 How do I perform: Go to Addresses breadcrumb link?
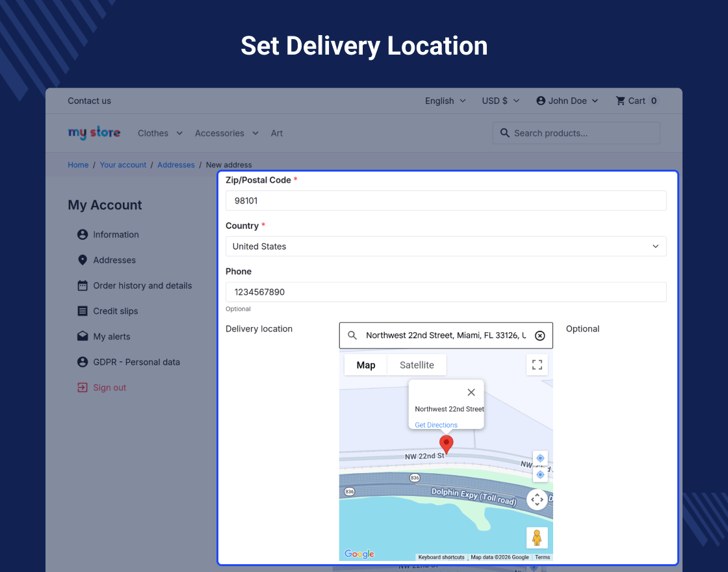(x=176, y=165)
